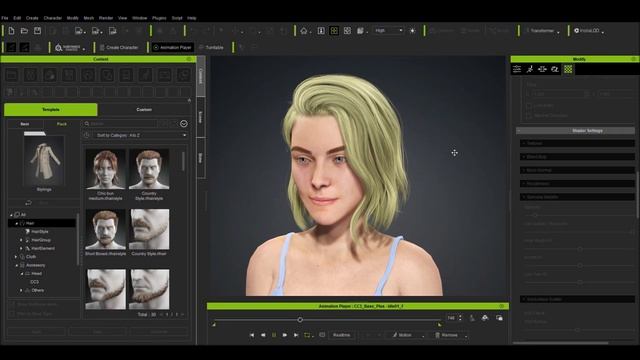Open the Modify material tab icon
The height and width of the screenshot is (360, 640).
pos(555,69)
